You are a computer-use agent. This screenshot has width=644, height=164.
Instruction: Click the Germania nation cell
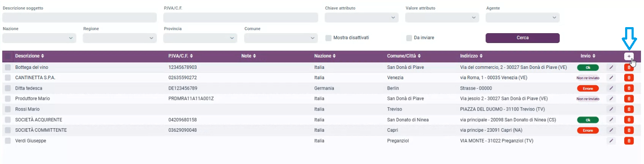coord(324,88)
